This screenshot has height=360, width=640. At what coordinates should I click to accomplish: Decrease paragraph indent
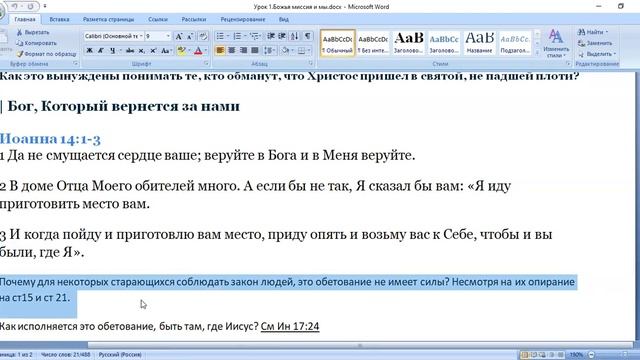[271, 36]
